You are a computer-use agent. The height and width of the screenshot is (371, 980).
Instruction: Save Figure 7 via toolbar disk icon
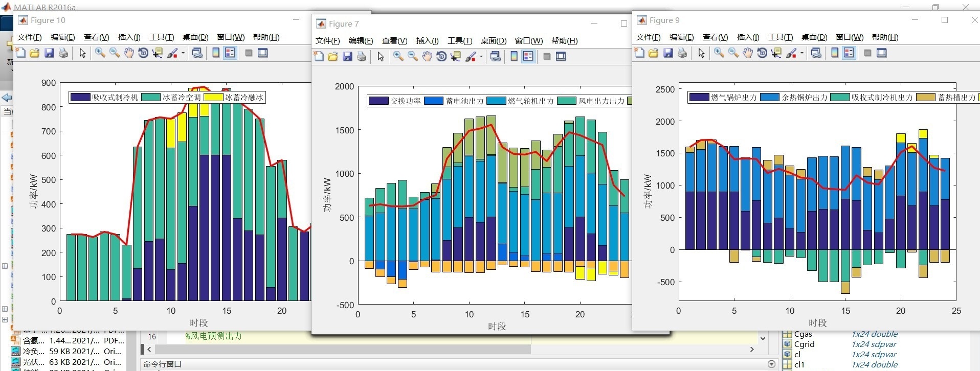tap(347, 56)
